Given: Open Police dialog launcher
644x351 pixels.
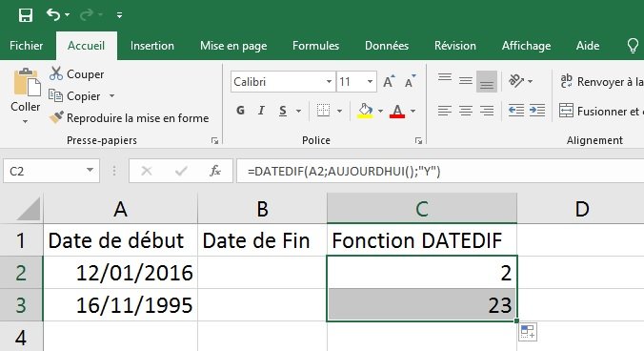Looking at the screenshot, I should (418, 141).
